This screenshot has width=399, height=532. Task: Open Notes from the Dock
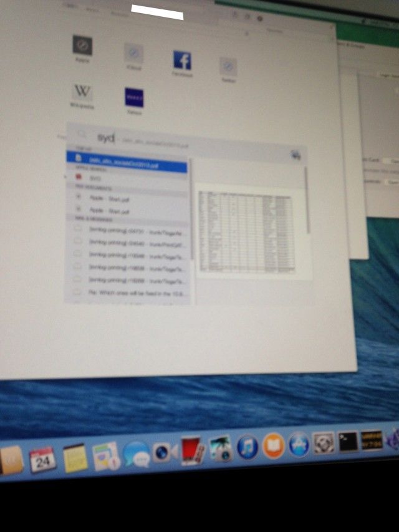[74, 458]
